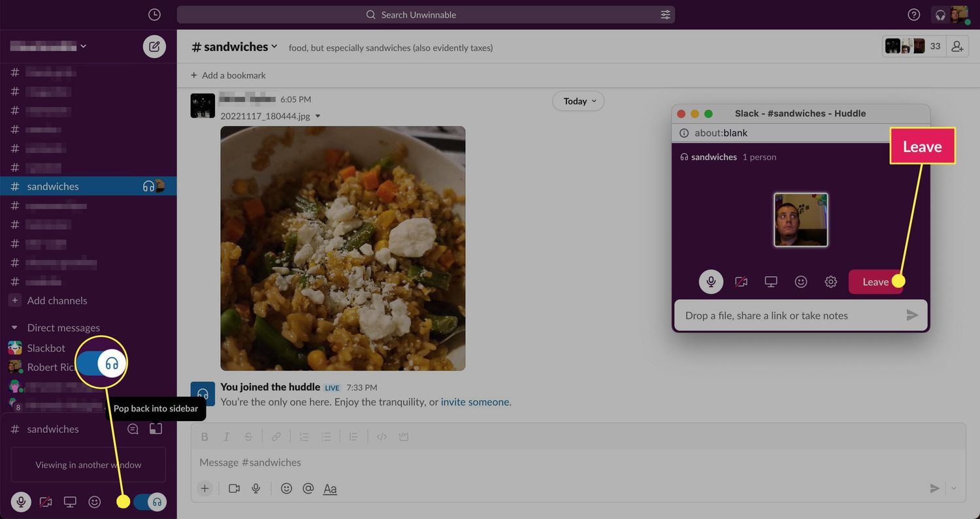
Task: Apply strikethrough formatting in composer
Action: pos(248,437)
